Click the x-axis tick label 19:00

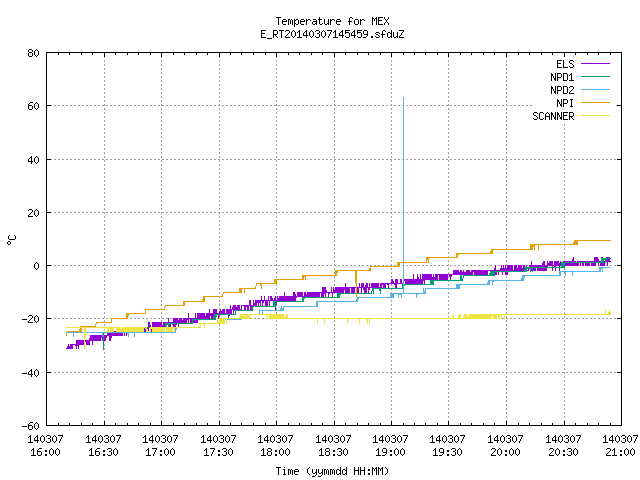[x=391, y=452]
